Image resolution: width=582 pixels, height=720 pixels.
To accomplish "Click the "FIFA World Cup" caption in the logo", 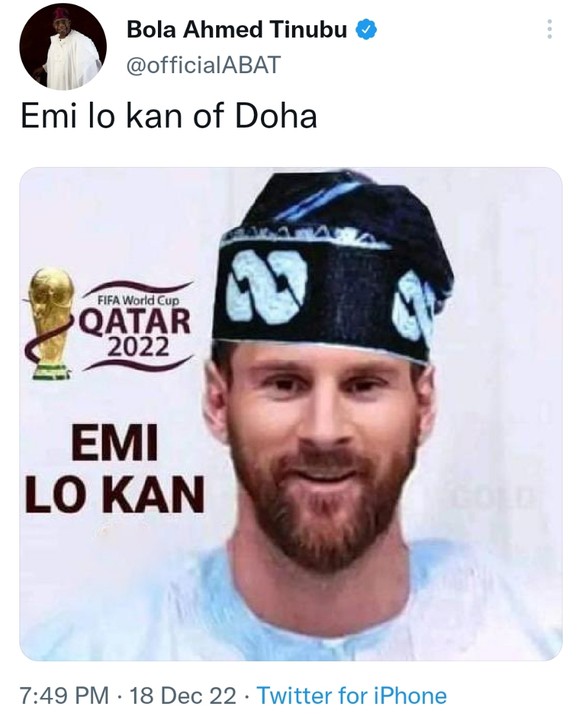I will click(138, 300).
